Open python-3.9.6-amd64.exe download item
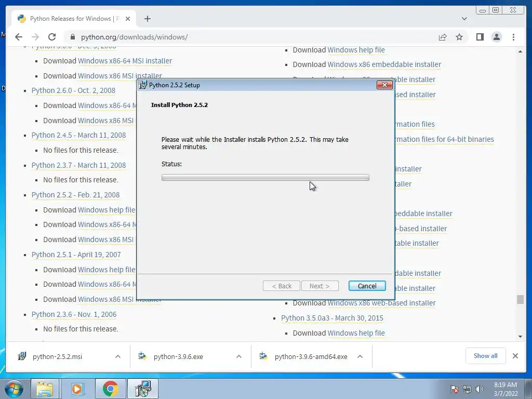 click(311, 356)
